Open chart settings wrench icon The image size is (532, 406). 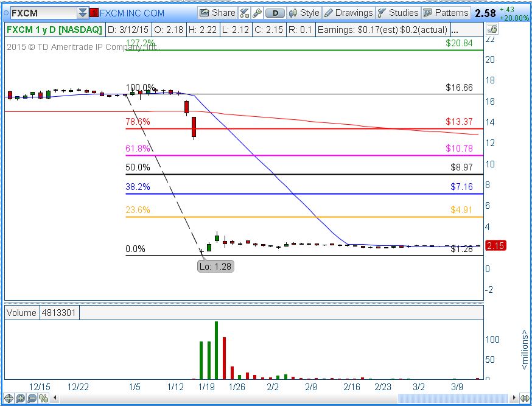(257, 13)
